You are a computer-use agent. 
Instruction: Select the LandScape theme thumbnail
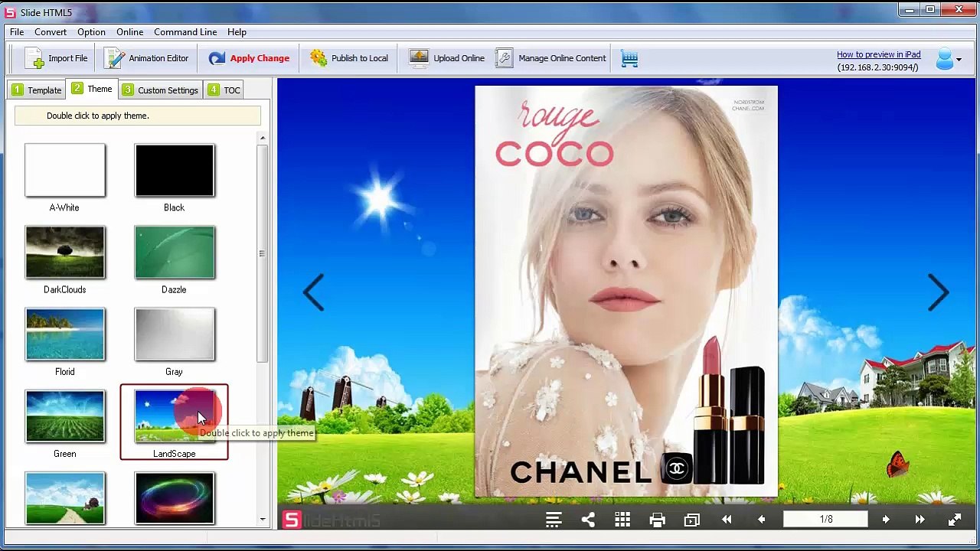tap(175, 416)
